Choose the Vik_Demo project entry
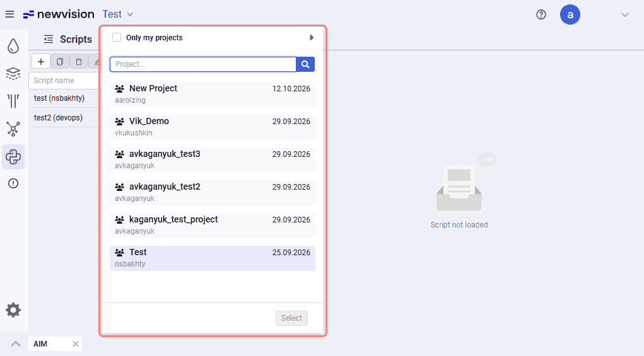 click(213, 127)
